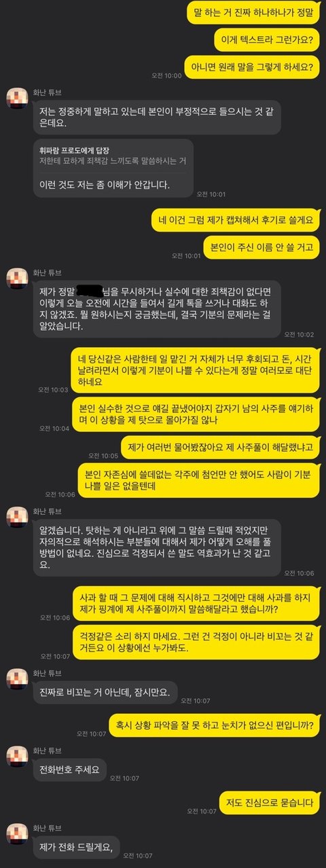Image resolution: width=326 pixels, height=868 pixels.
Task: Select bubble starting "걱정같은 소리 하지 마세요"
Action: pos(196,643)
